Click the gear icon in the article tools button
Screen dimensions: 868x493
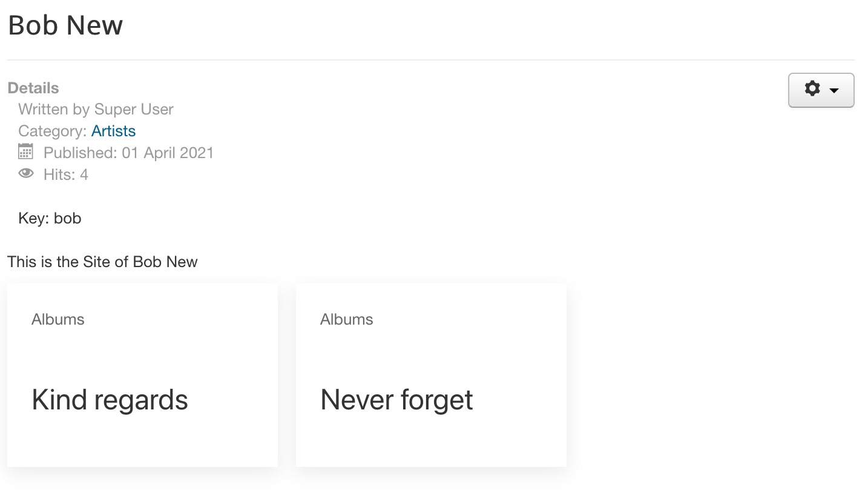(812, 89)
